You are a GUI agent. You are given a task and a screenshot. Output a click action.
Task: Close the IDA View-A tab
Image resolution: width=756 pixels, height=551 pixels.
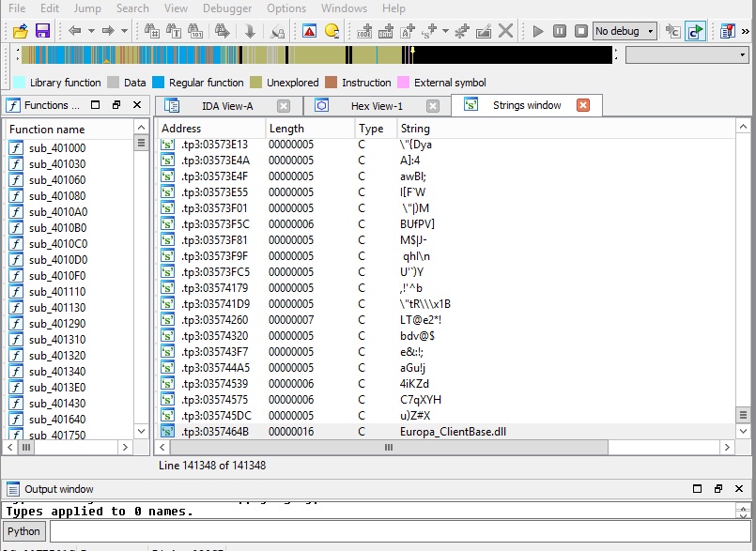pos(284,106)
